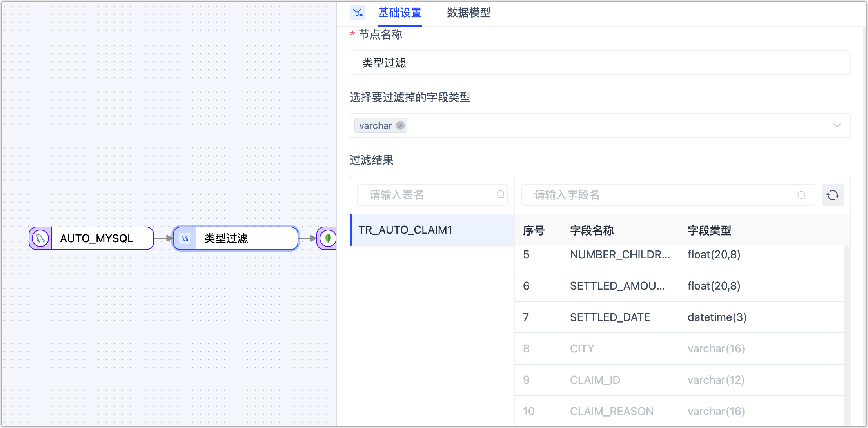
Task: Click the filter icon on the 类型过滤 node
Action: click(184, 238)
